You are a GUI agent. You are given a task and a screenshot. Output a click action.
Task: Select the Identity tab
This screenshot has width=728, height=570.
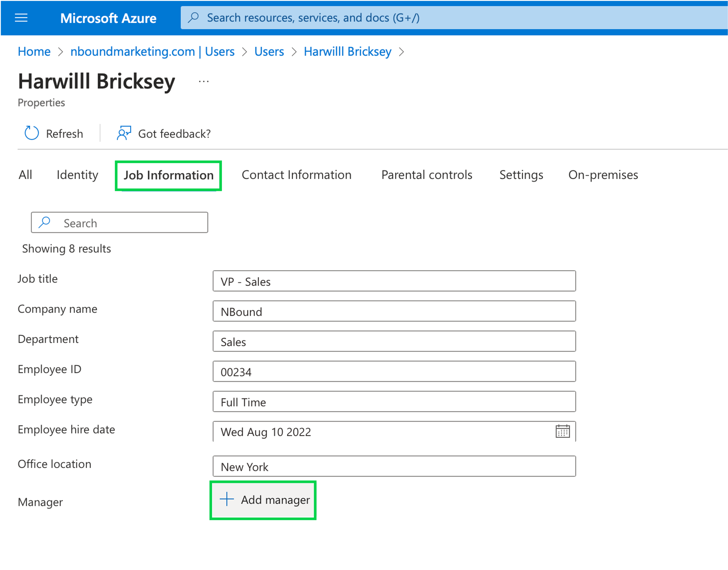click(x=77, y=175)
